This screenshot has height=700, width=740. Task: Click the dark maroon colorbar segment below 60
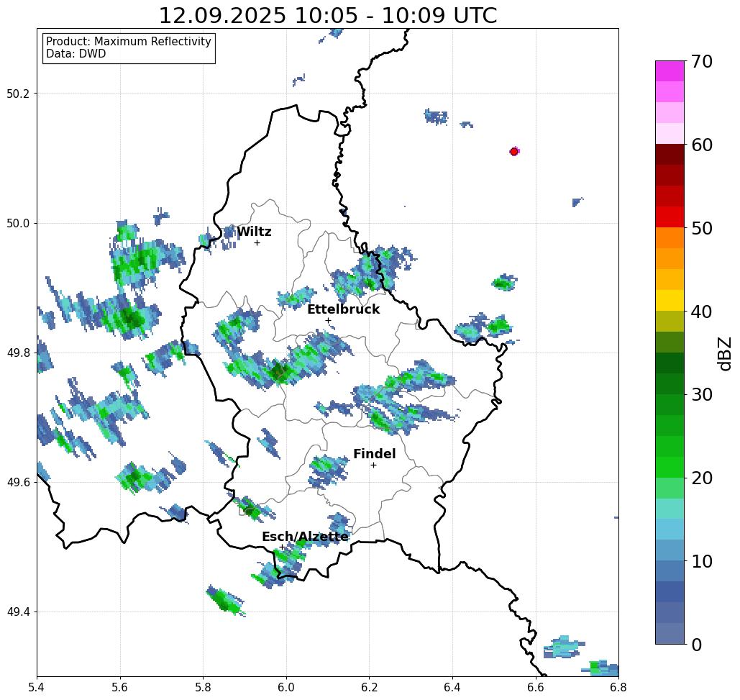coord(670,155)
